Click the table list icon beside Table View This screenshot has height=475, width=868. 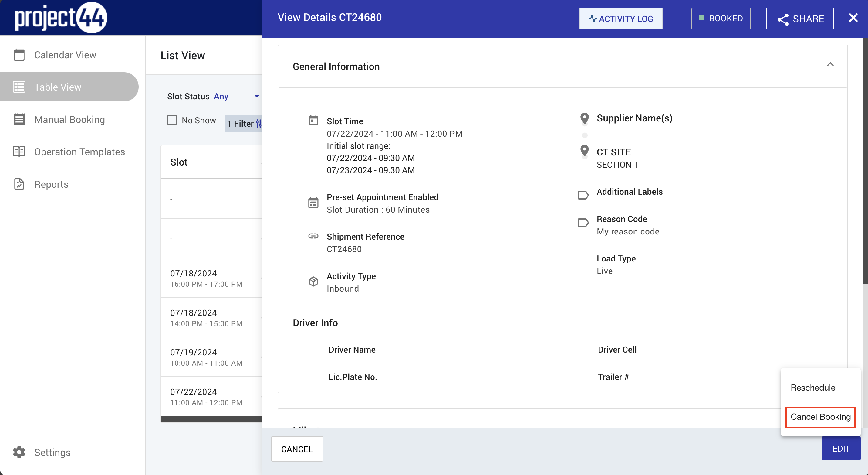pos(19,87)
